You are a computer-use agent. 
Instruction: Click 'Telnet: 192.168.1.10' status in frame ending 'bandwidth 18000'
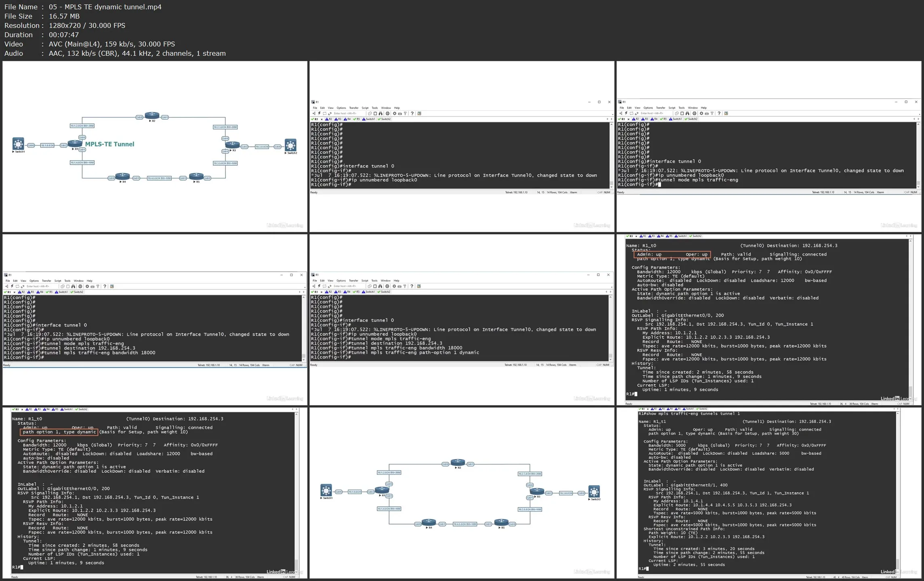[208, 365]
